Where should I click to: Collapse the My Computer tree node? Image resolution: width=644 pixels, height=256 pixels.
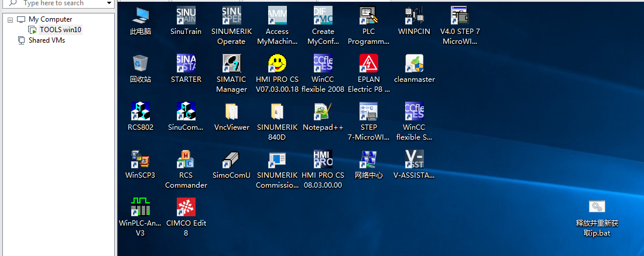point(11,19)
